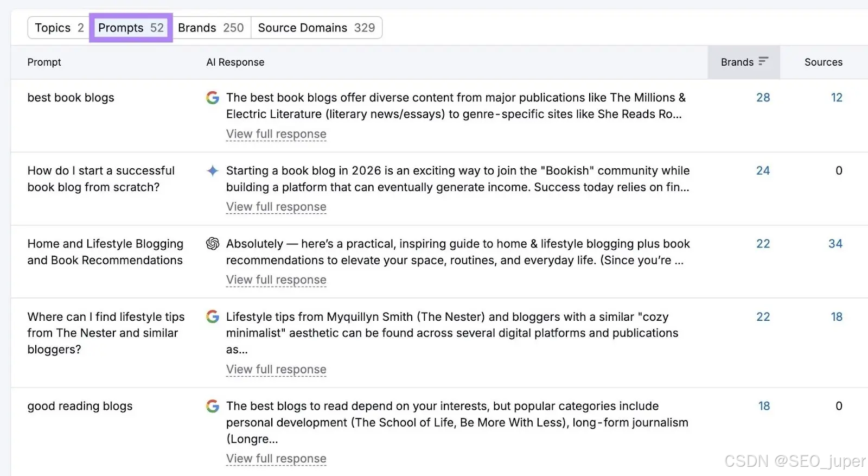The height and width of the screenshot is (476, 868).
Task: Open brands count 22 in Home and Lifestyle row
Action: pos(763,244)
